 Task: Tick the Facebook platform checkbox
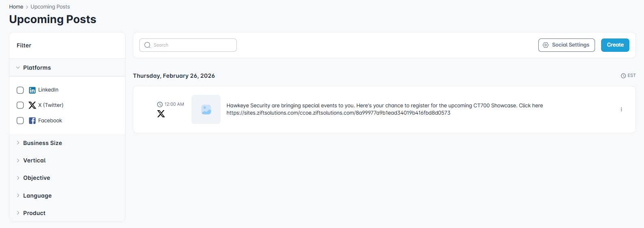(20, 121)
